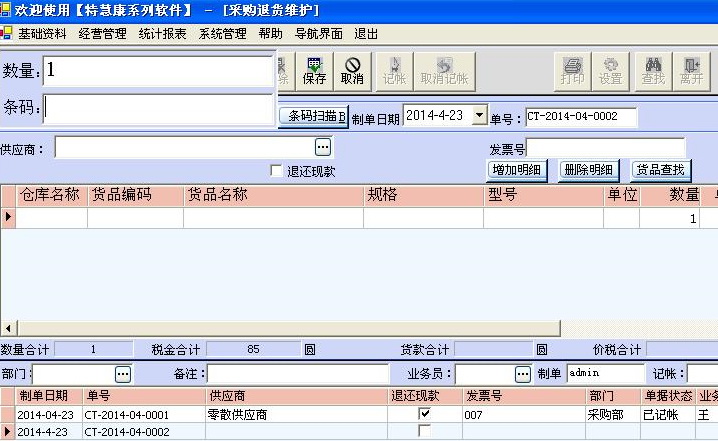Image resolution: width=718 pixels, height=441 pixels.
Task: Click the 发票号 invoice number field
Action: tap(605, 148)
